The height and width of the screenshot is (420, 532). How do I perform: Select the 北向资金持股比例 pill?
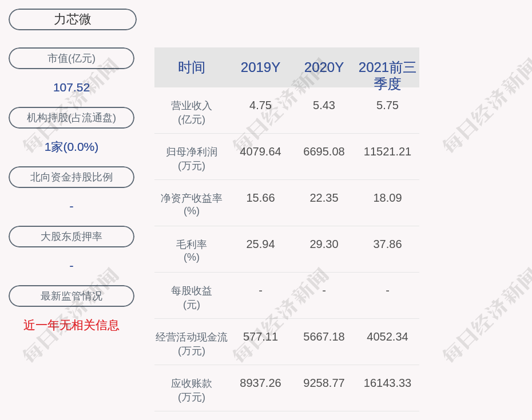click(72, 177)
